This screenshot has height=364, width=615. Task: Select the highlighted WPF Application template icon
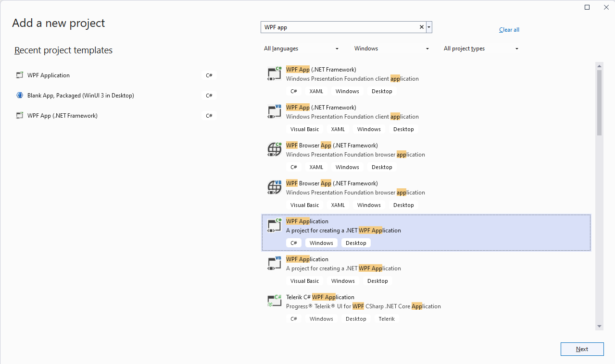(x=274, y=225)
